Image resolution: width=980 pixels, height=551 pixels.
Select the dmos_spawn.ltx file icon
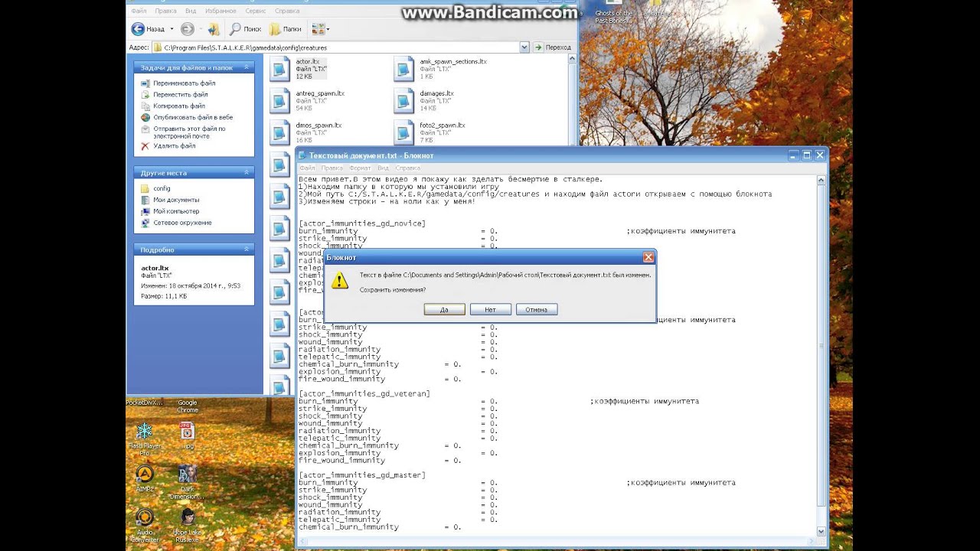click(280, 132)
